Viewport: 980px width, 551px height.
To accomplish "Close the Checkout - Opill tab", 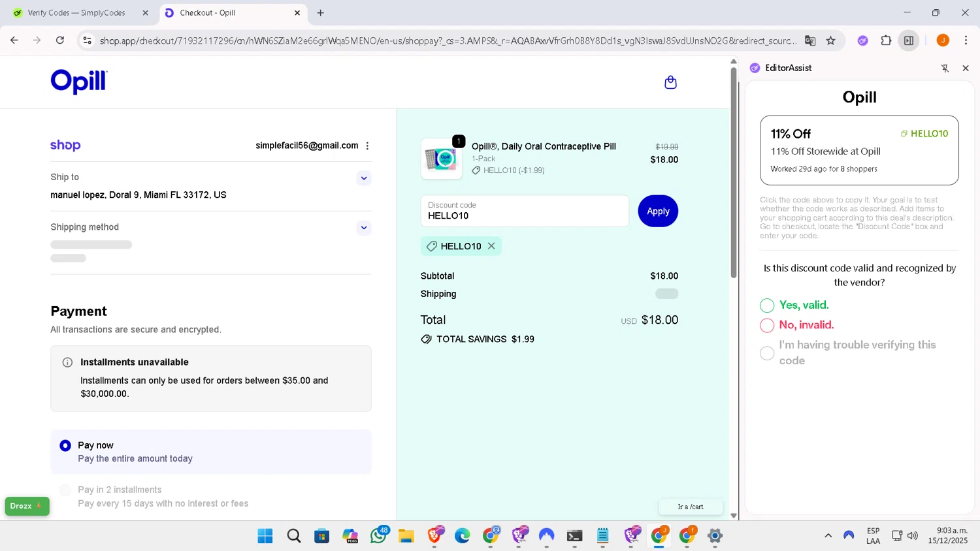I will tap(297, 13).
